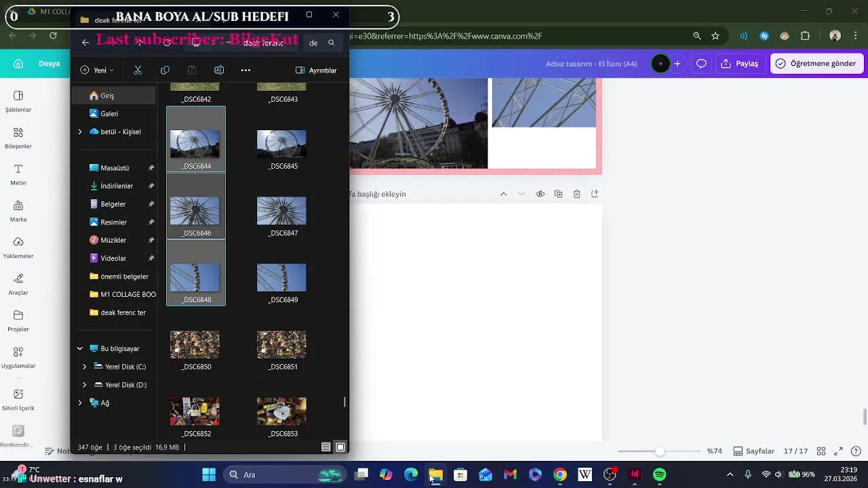Open Spotify from the Windows taskbar
Image resolution: width=868 pixels, height=488 pixels.
659,474
